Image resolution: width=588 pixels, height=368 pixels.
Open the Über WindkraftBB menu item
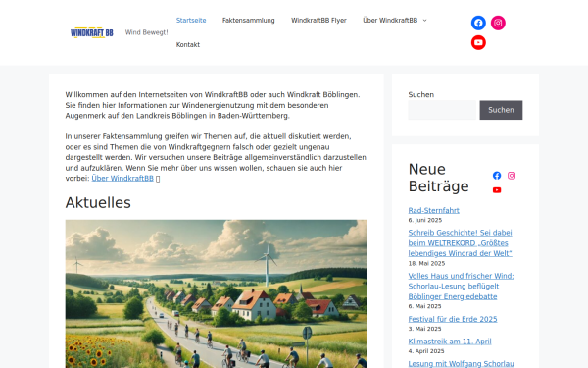[x=390, y=21]
